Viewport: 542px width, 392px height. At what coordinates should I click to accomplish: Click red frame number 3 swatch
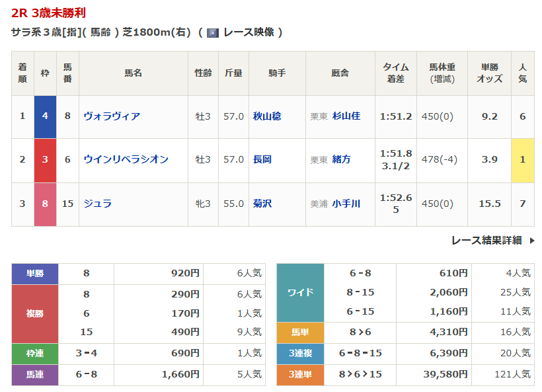pos(45,160)
